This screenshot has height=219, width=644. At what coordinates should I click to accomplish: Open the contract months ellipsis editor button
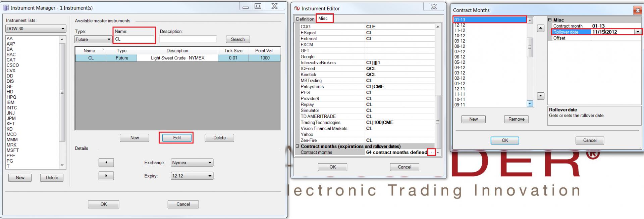click(x=431, y=152)
